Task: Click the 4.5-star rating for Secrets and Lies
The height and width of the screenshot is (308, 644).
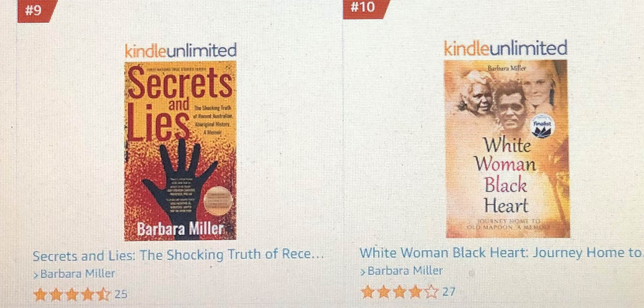Action: [72, 294]
